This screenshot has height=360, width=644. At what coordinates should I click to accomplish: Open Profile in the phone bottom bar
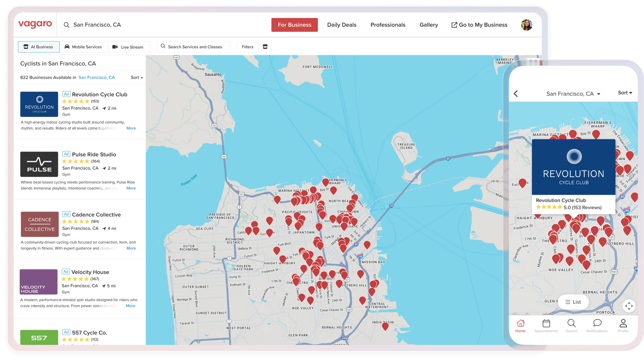623,326
